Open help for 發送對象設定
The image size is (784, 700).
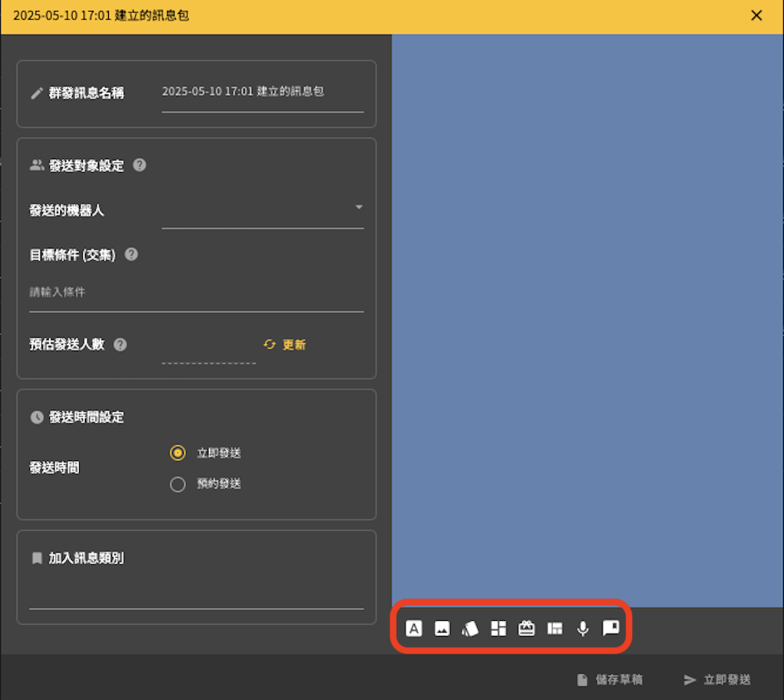point(139,165)
